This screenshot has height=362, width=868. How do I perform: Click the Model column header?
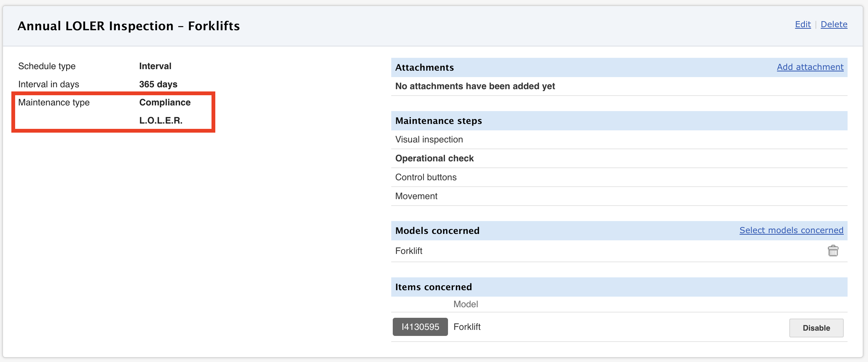coord(465,305)
